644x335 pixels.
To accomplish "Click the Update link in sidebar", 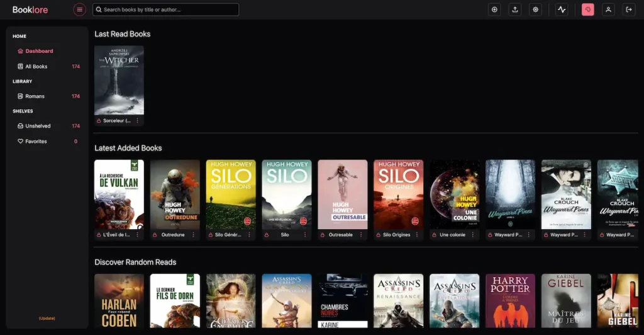I will (x=47, y=318).
